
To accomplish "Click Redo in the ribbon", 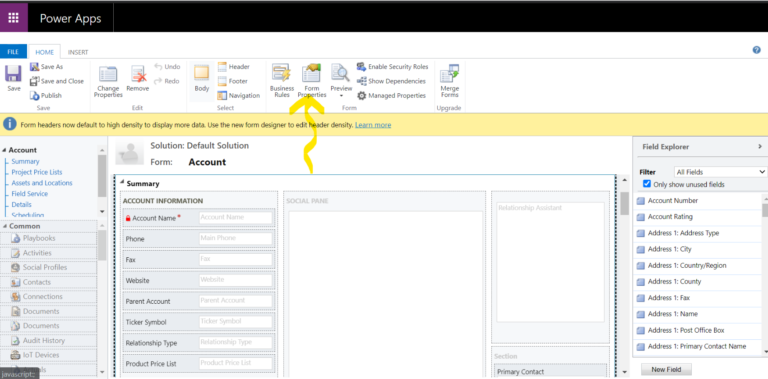I will pos(168,81).
